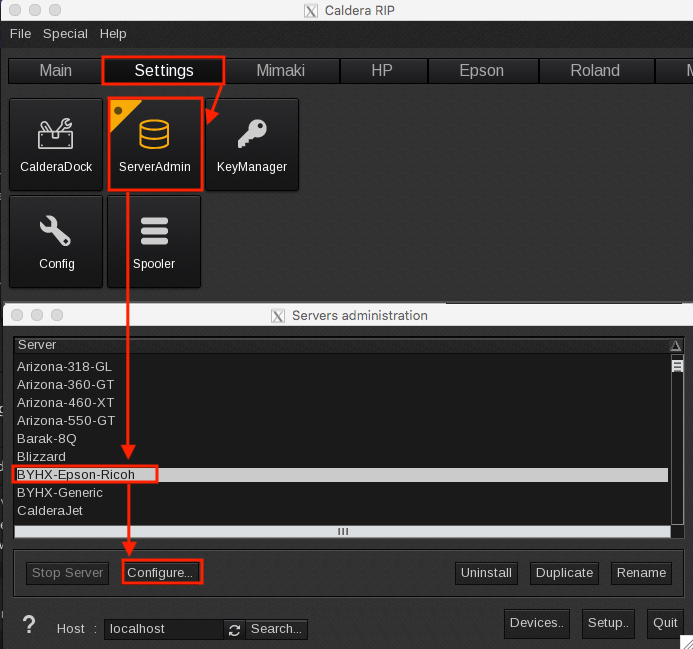The width and height of the screenshot is (693, 649).
Task: Select BYHX-Generic in the server list
Action: click(x=59, y=493)
